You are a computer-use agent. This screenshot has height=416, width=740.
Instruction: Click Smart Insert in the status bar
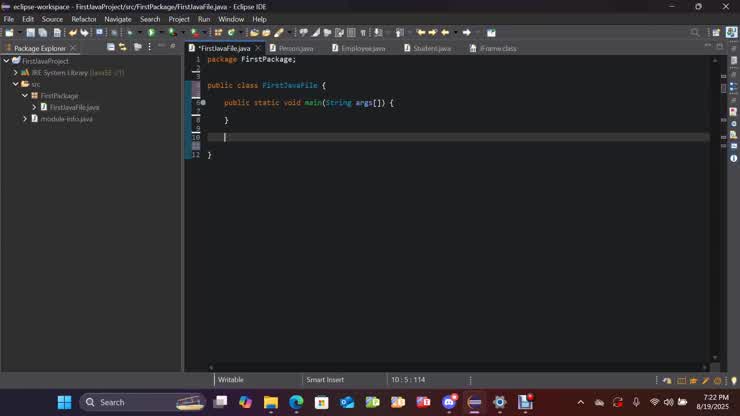coord(325,380)
